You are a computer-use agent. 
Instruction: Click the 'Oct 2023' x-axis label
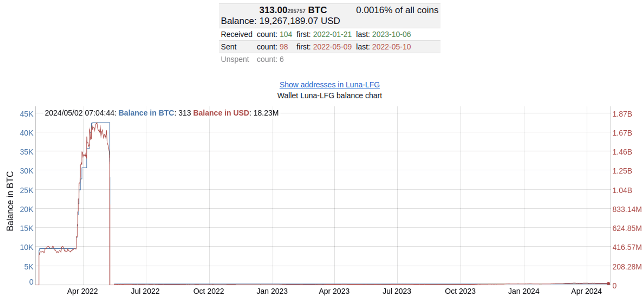click(x=460, y=291)
